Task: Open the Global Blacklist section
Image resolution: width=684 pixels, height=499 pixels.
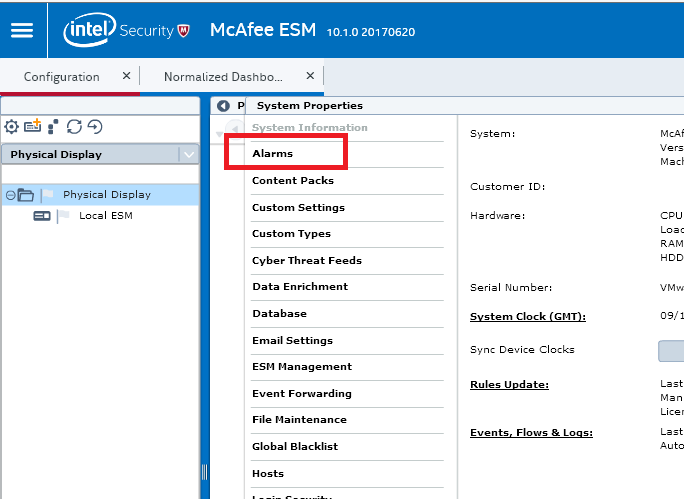Action: pyautogui.click(x=295, y=447)
